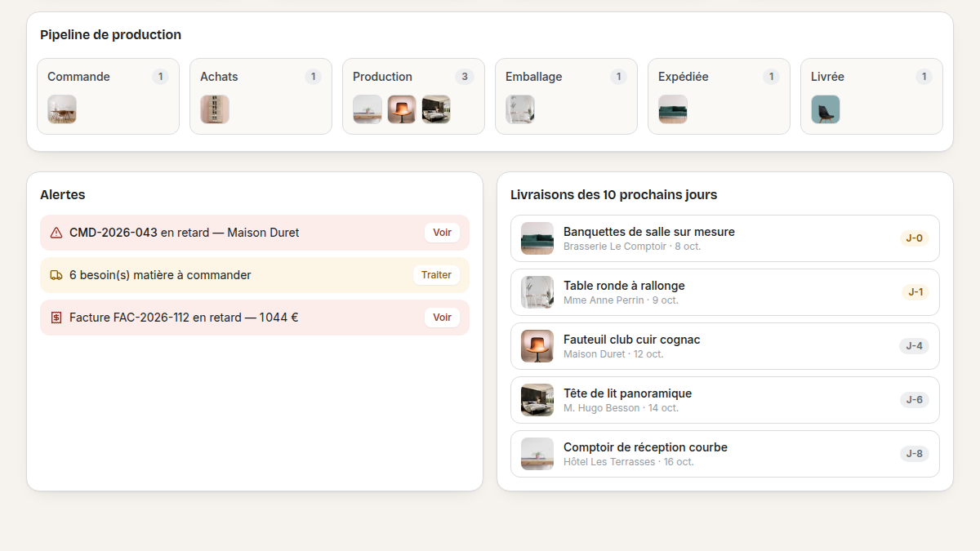View the late order CMD-2026-043 alert
Viewport: 980px width, 551px height.
(442, 233)
